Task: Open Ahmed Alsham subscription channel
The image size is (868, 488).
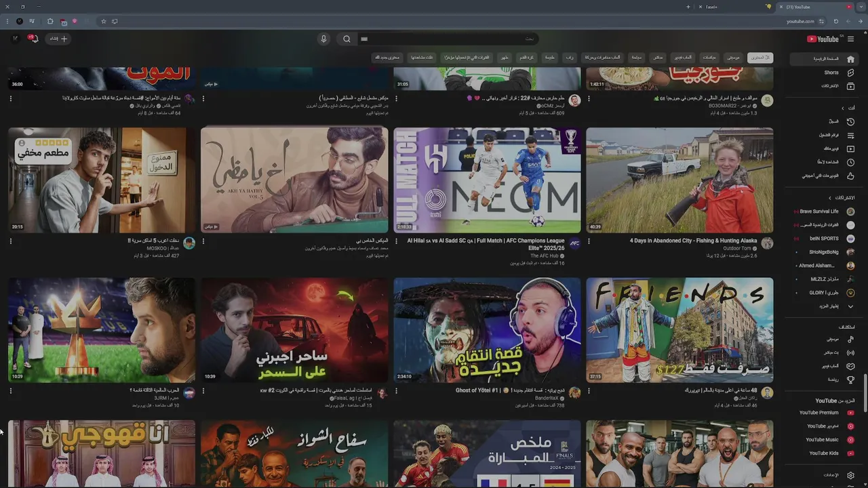Action: 824,266
